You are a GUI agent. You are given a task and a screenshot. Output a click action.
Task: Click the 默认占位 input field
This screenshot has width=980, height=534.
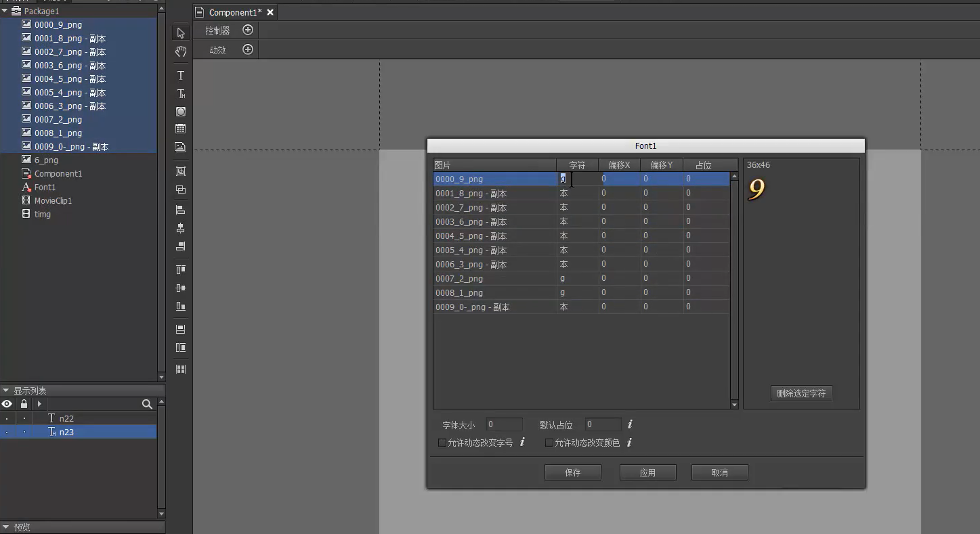pos(602,424)
